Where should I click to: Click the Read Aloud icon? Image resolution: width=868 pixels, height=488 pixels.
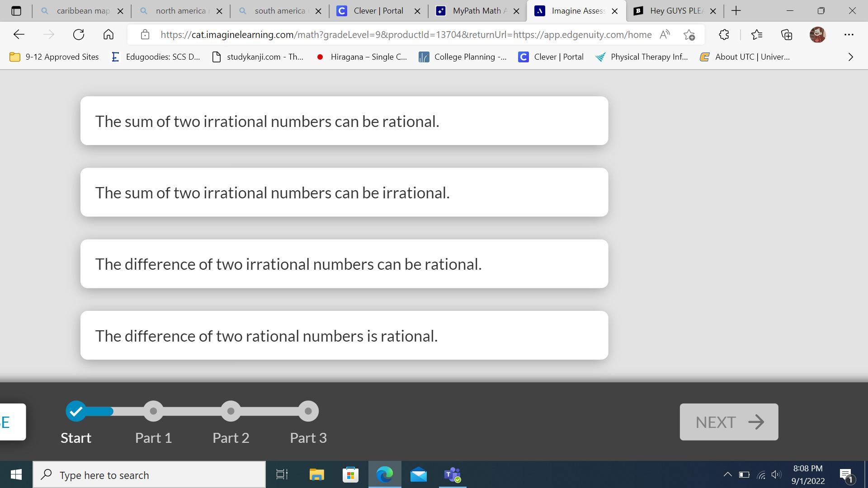click(665, 34)
